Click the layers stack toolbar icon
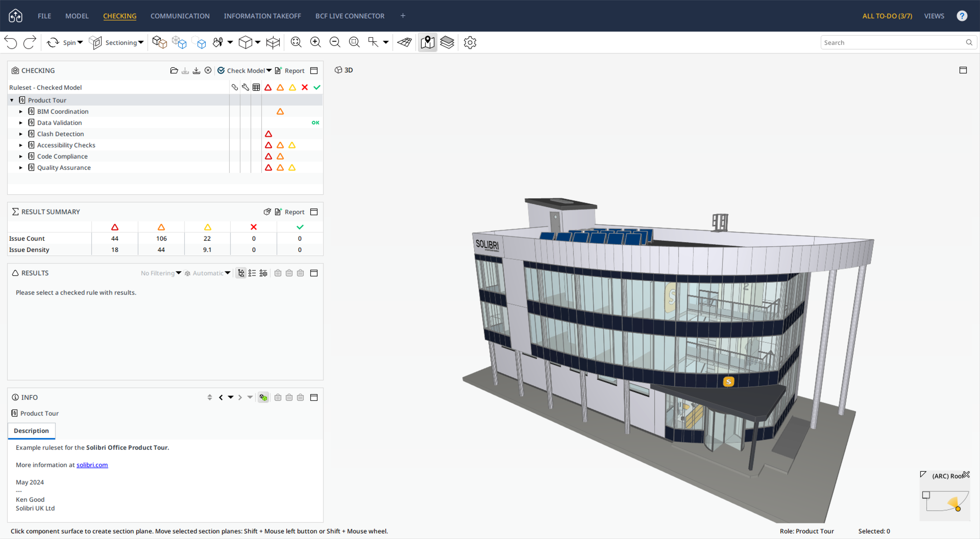Viewport: 980px width, 539px height. [x=447, y=42]
